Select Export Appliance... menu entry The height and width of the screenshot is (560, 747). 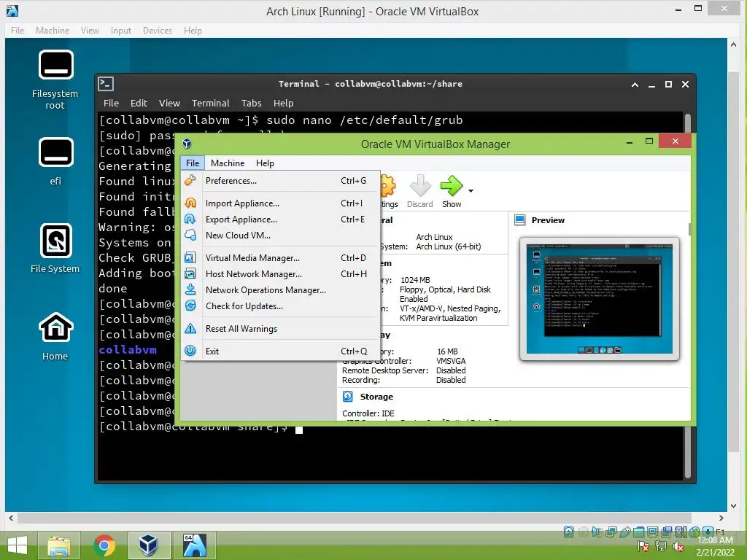pyautogui.click(x=281, y=219)
